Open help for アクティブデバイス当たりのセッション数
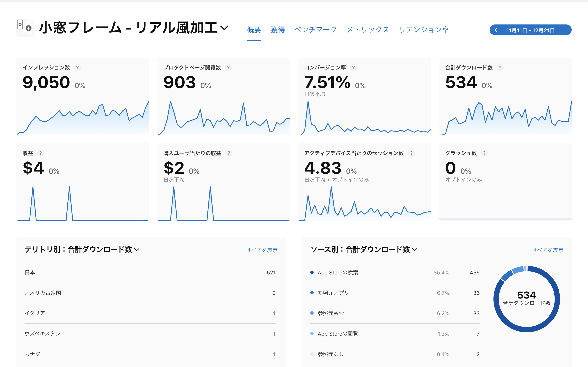Image resolution: width=588 pixels, height=367 pixels. click(x=411, y=153)
